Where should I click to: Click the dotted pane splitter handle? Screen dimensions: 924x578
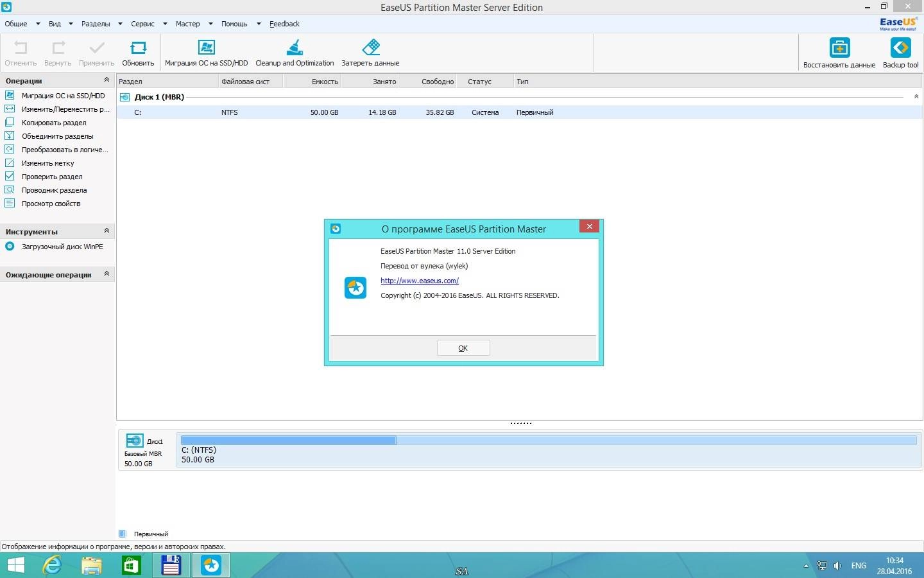520,423
